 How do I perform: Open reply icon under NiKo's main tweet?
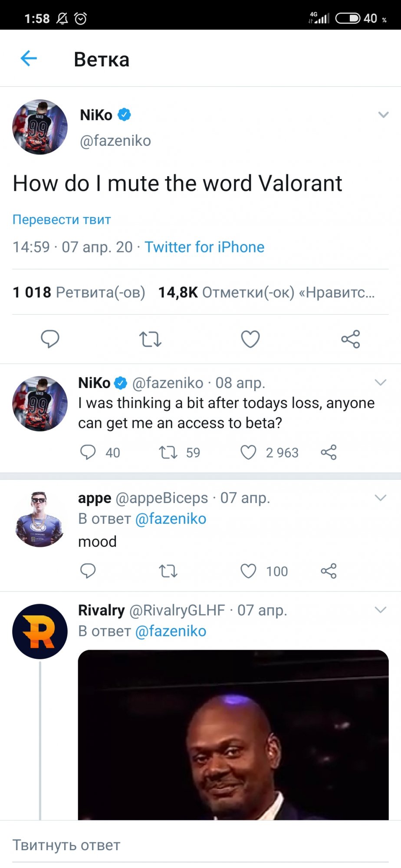pos(50,340)
